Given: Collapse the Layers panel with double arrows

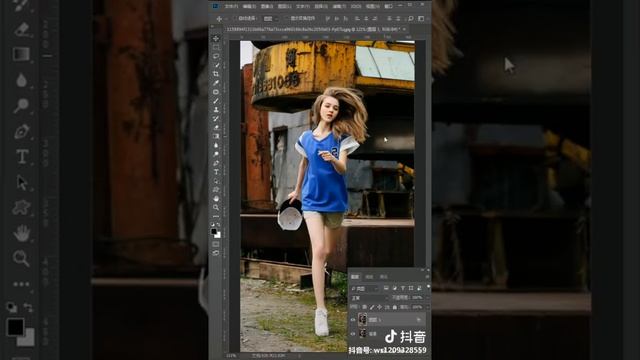Looking at the screenshot, I should tap(422, 270).
